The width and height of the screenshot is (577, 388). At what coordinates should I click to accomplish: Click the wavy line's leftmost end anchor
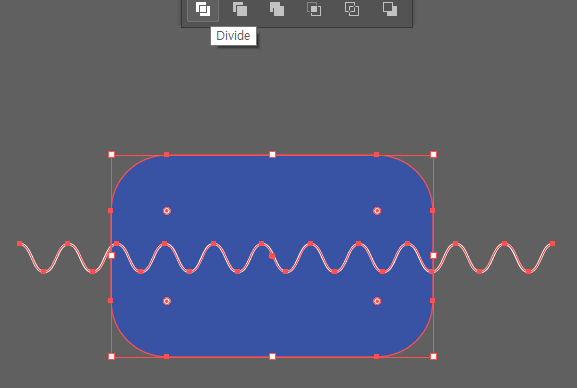pos(20,244)
